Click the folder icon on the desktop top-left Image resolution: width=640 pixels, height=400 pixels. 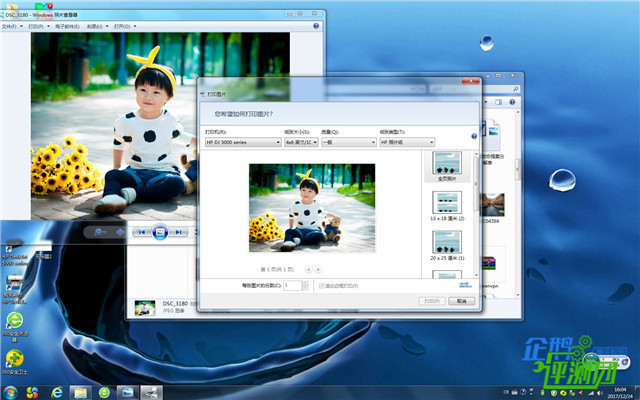[11, 6]
